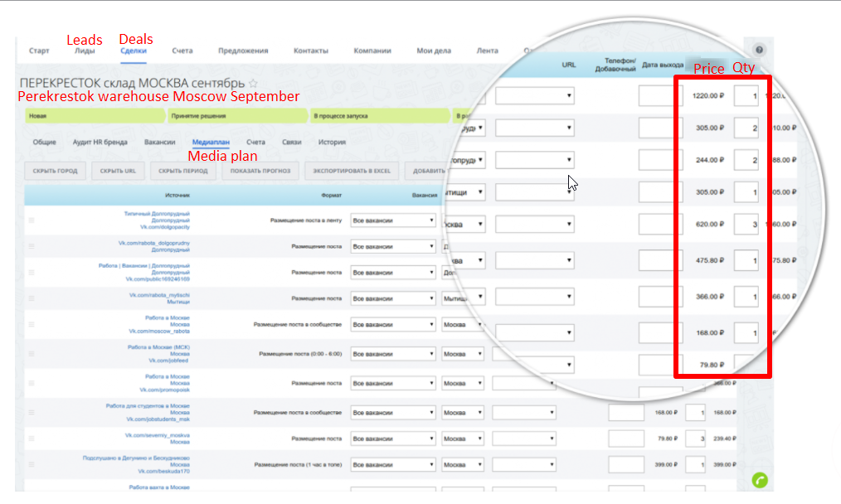Select the Вакансии deal sub-tab
This screenshot has width=841, height=504.
(160, 142)
